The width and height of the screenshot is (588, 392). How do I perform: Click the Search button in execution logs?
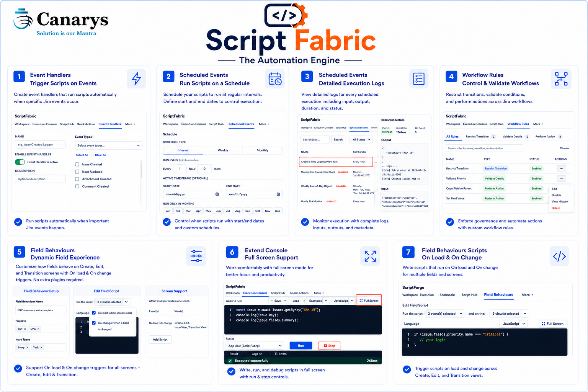coord(338,139)
